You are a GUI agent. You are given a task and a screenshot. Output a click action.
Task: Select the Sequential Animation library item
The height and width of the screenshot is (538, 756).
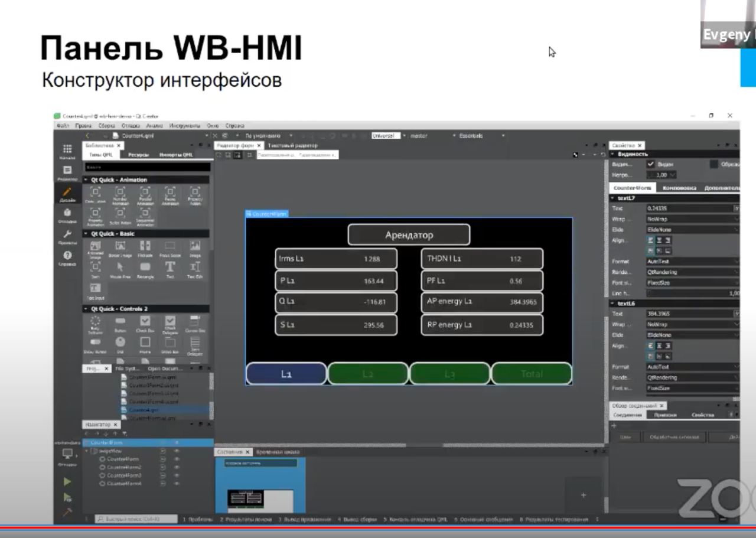[x=145, y=217]
